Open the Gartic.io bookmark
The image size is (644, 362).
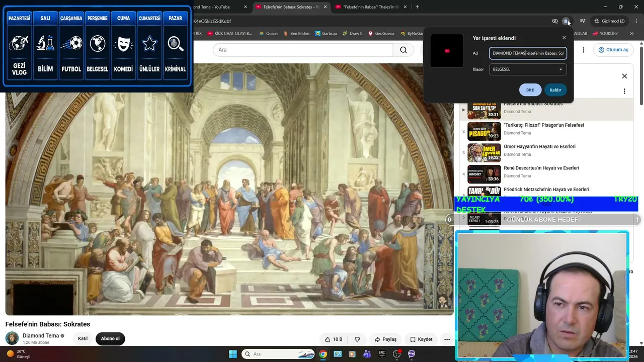click(x=326, y=33)
